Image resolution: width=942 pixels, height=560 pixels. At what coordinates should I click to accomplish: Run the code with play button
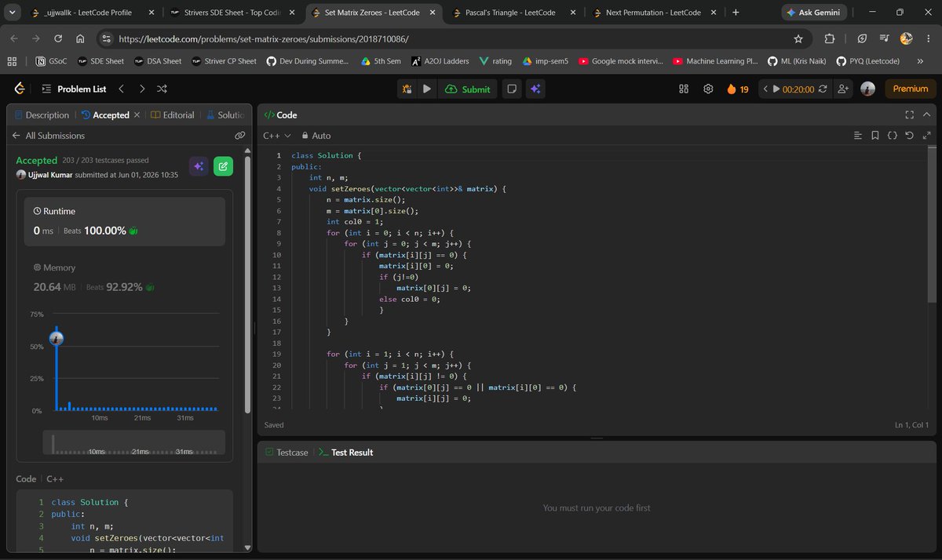coord(426,89)
